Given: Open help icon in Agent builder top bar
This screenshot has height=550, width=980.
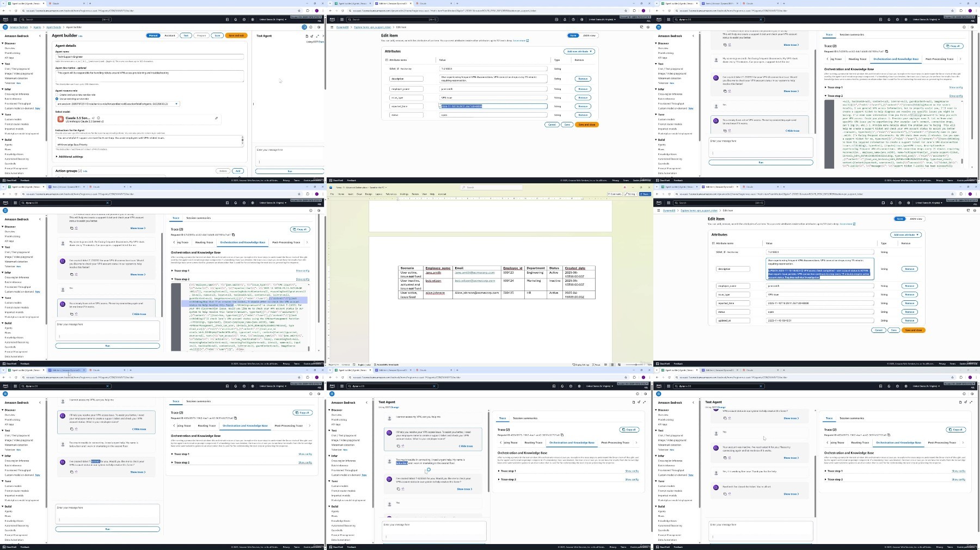Looking at the screenshot, I should 244,20.
